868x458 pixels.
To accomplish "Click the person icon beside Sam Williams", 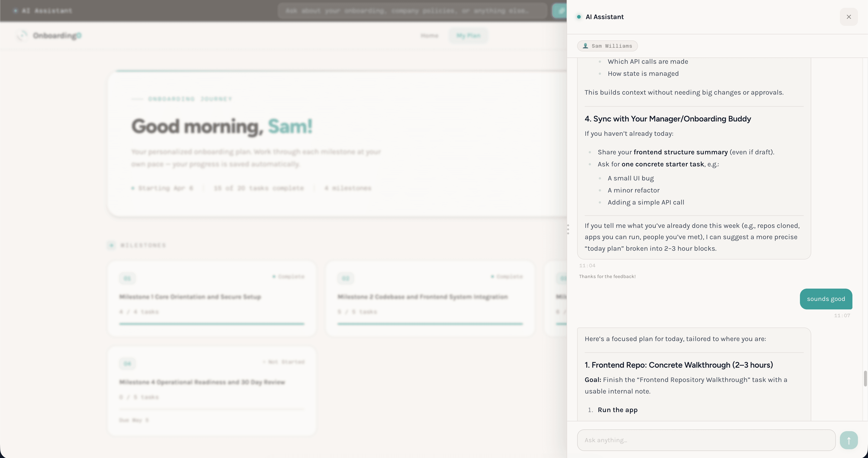I will (x=586, y=46).
